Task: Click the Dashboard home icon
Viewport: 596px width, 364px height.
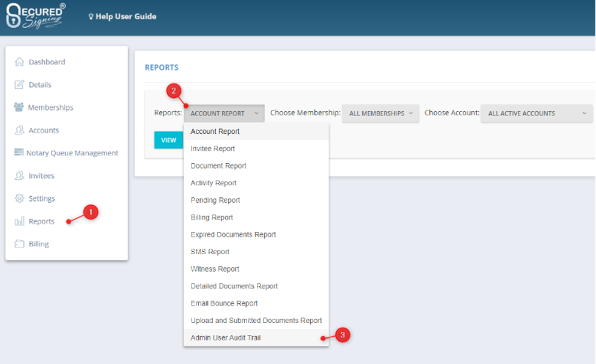Action: coord(19,62)
